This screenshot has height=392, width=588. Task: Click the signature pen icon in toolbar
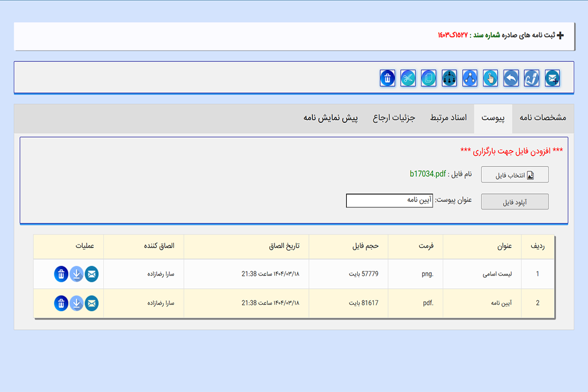[532, 78]
